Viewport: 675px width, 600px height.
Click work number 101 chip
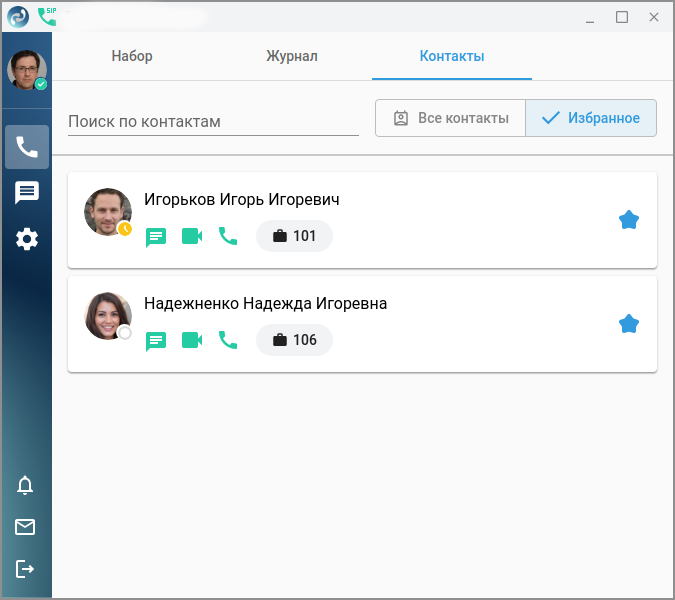(294, 236)
